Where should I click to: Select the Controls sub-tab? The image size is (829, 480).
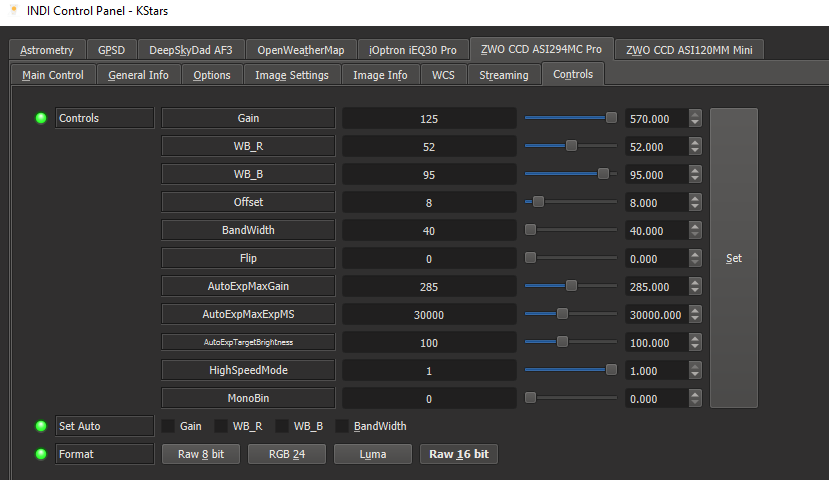pos(573,74)
